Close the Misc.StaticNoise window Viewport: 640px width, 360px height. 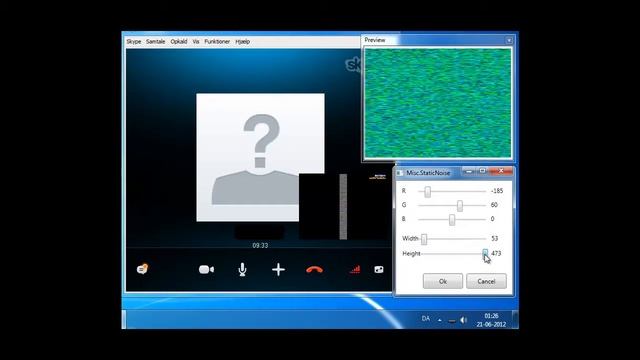(501, 171)
